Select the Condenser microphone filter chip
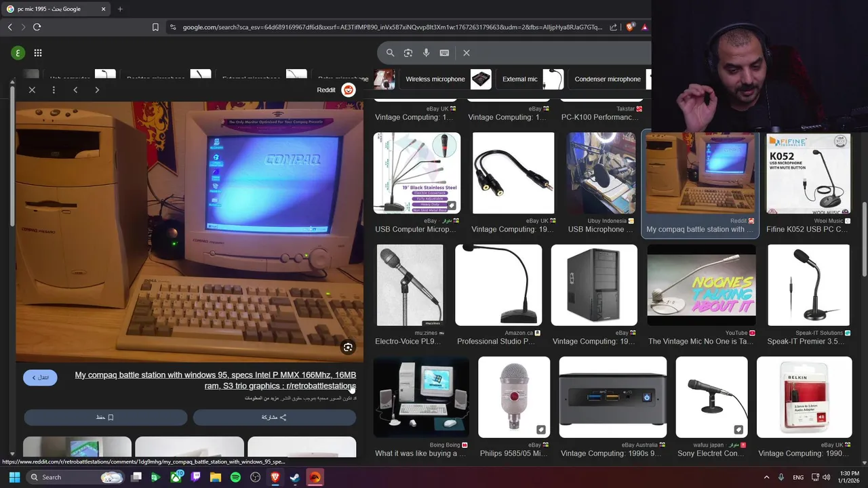 610,79
